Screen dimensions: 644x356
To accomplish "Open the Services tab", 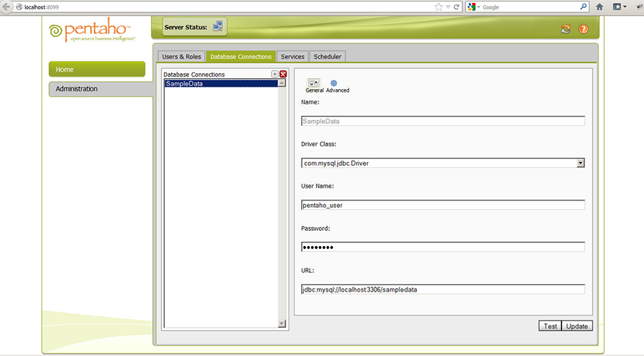I will tap(292, 56).
